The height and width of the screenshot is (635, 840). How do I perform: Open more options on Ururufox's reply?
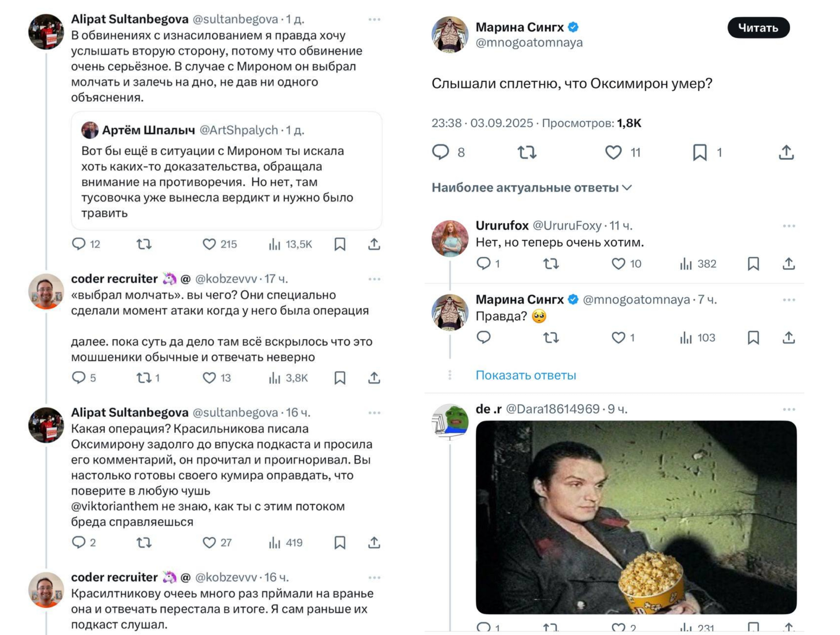(789, 226)
